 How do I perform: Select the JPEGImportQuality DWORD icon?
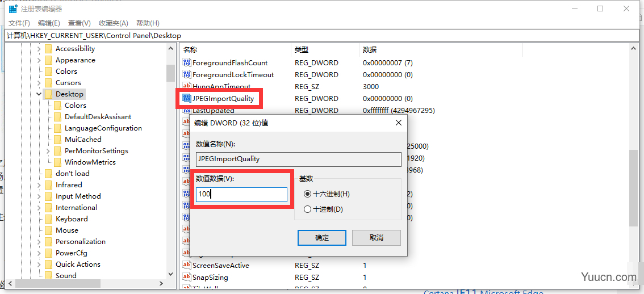(x=187, y=99)
